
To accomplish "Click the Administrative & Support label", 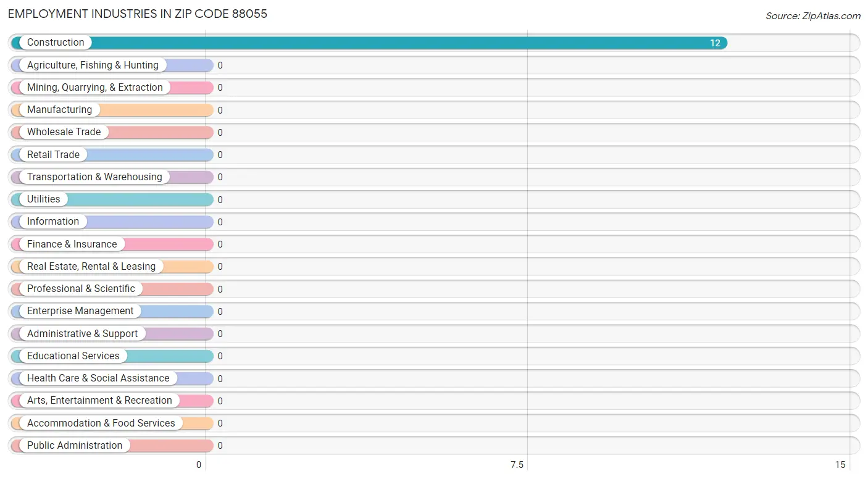I will (83, 333).
